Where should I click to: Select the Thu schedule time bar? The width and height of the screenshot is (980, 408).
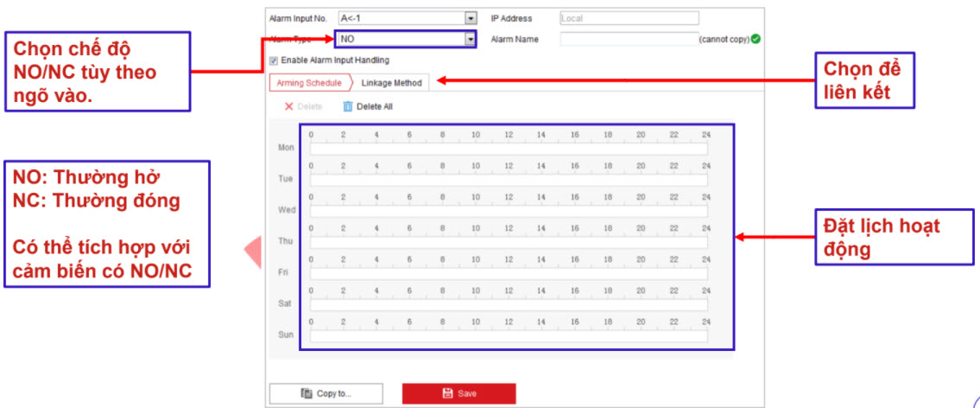[x=509, y=242]
